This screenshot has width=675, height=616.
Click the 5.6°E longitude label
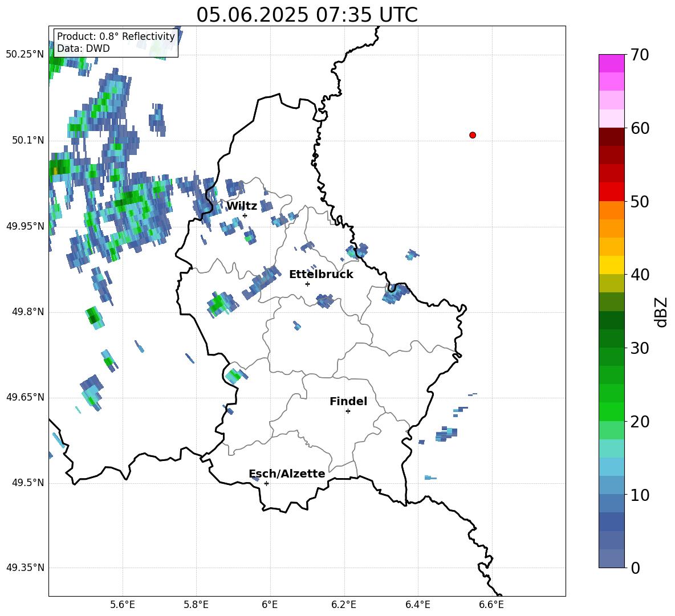pos(123,605)
